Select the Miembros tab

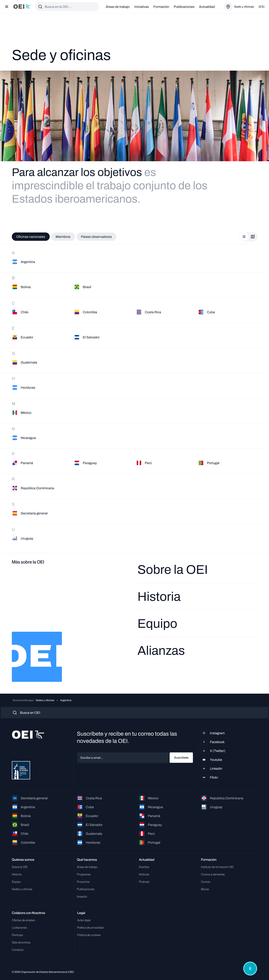63,237
